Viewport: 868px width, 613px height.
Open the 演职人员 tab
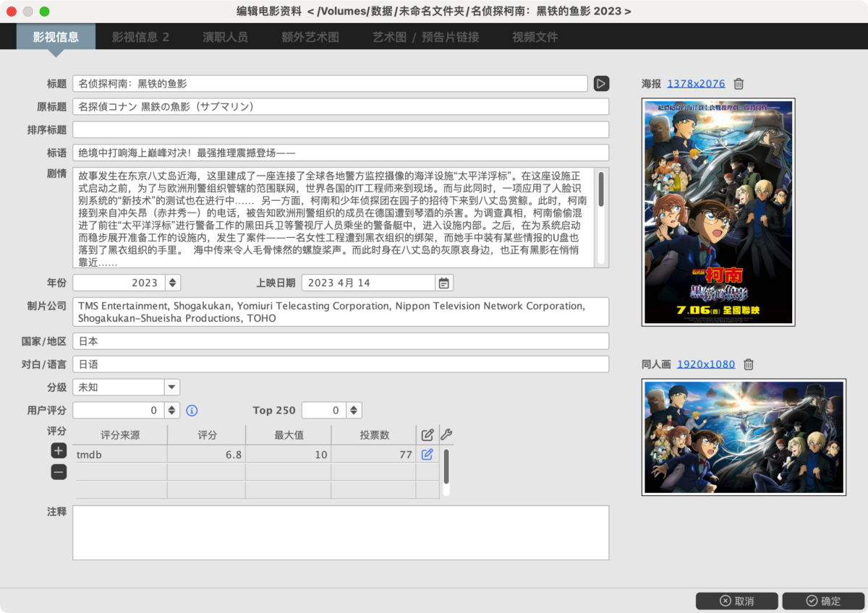coord(226,37)
